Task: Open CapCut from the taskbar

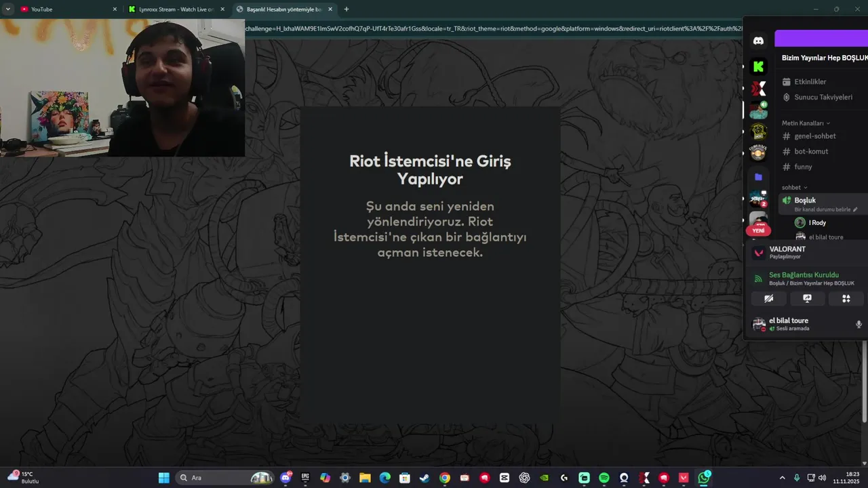Action: pos(505,478)
